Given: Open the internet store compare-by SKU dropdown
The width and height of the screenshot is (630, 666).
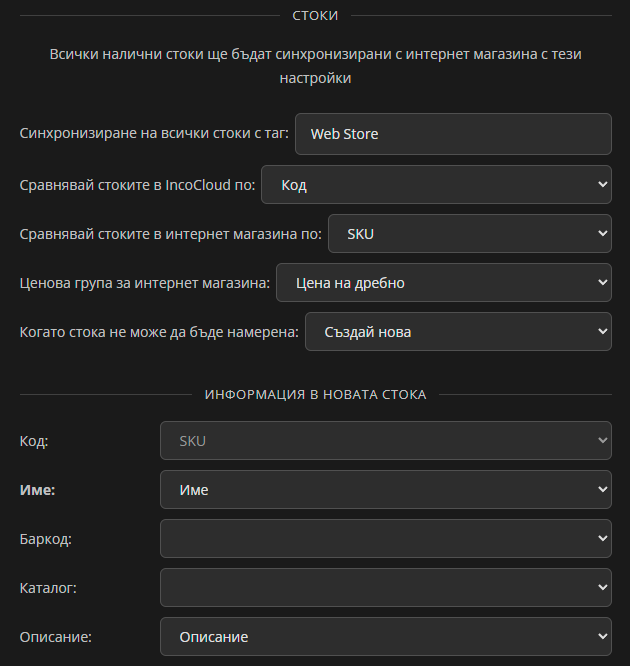Looking at the screenshot, I should pos(470,234).
